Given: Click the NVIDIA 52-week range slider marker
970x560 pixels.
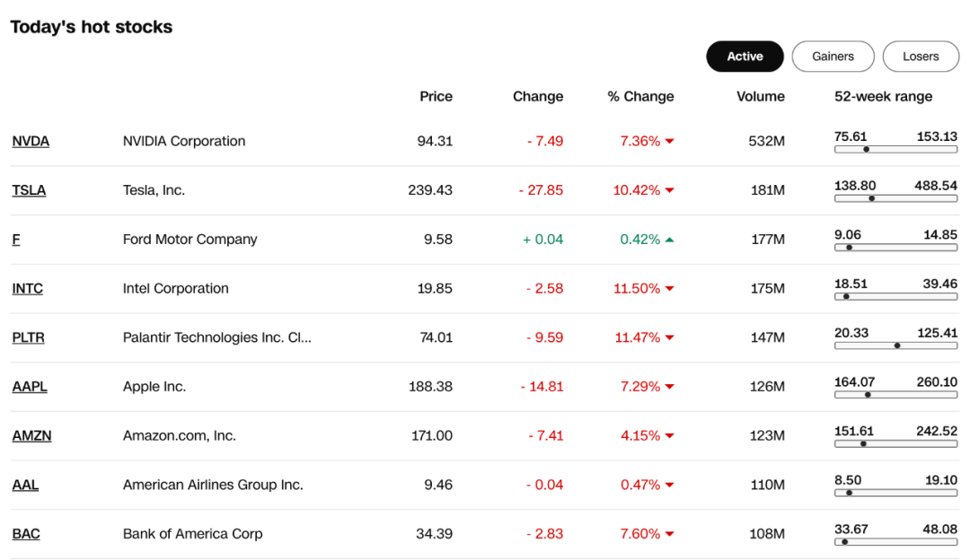Looking at the screenshot, I should point(866,150).
